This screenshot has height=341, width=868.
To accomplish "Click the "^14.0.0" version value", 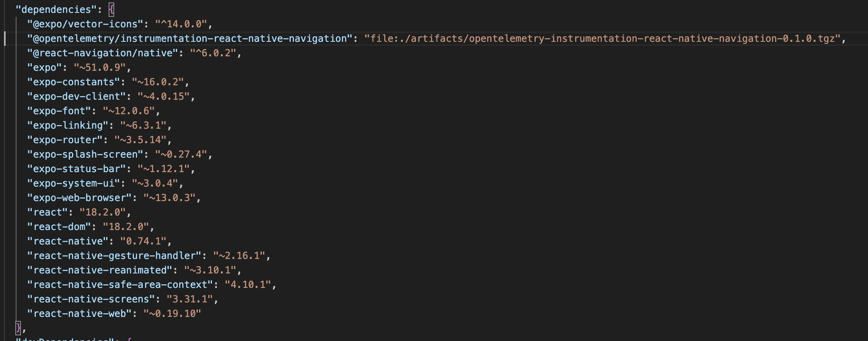I will [x=181, y=24].
